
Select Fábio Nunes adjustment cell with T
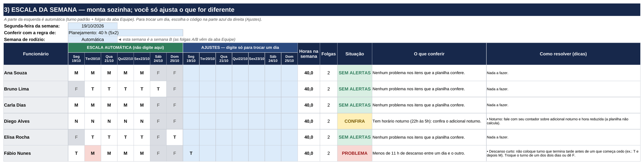coord(191,153)
